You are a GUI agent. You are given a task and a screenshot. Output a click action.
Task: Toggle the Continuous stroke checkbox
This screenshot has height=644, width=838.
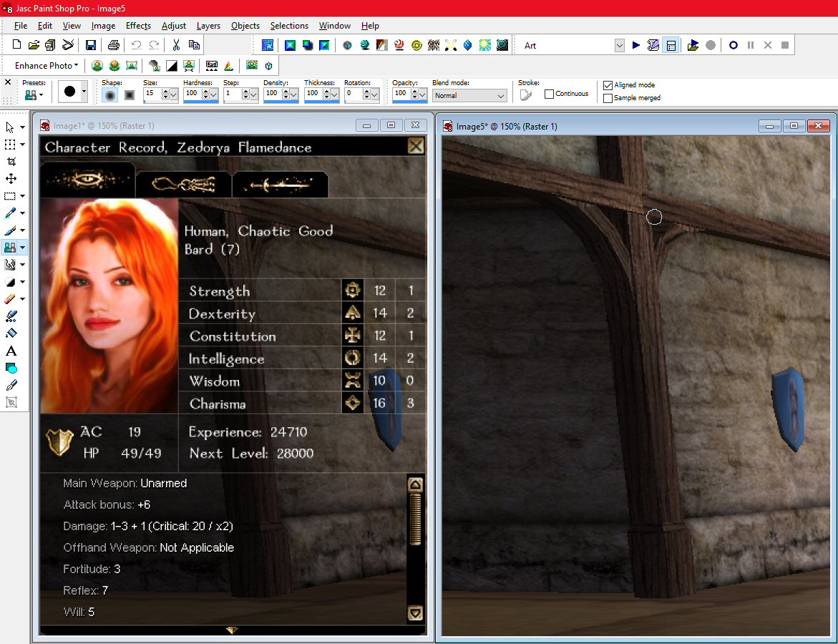(550, 94)
